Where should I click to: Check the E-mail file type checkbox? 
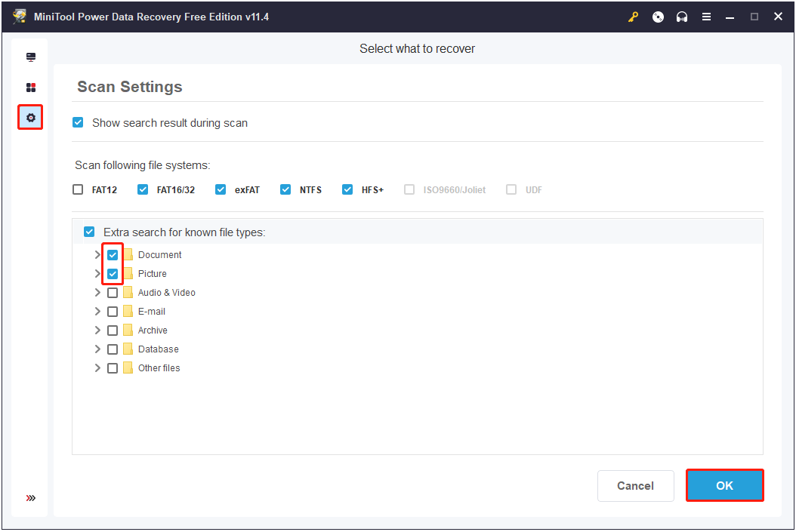(x=113, y=312)
